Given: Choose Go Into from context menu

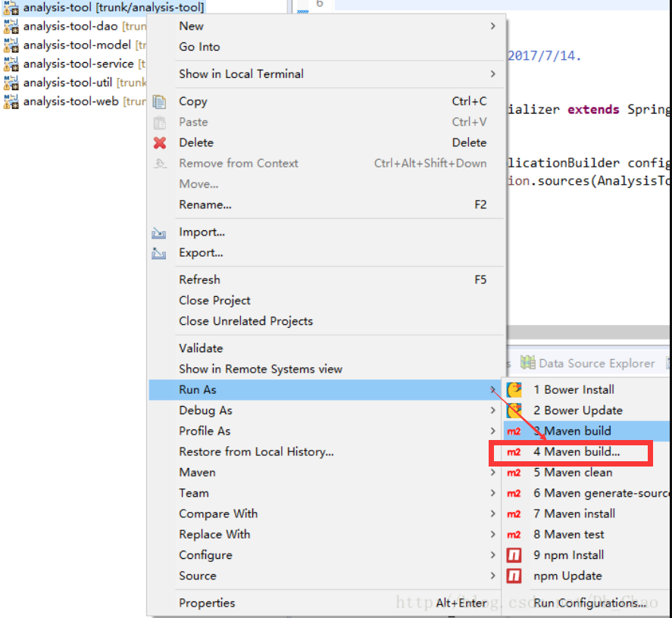Looking at the screenshot, I should tap(326, 47).
